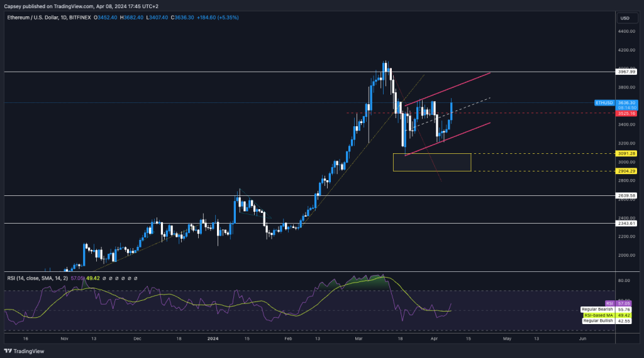Viewport: 644px width, 358px height.
Task: Open the RSI (14, close, SMA, 14, 2) legend
Action: coord(37,278)
